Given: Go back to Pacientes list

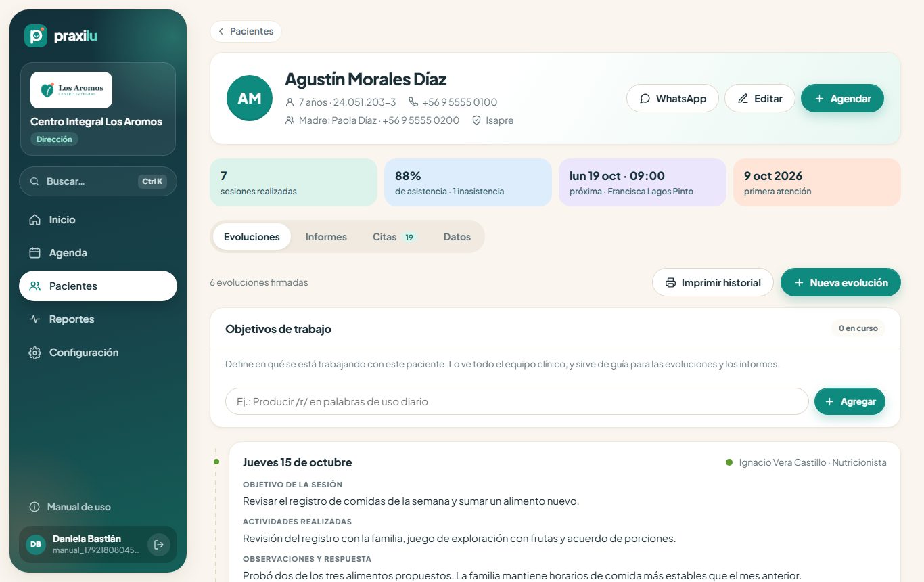Looking at the screenshot, I should [x=246, y=32].
